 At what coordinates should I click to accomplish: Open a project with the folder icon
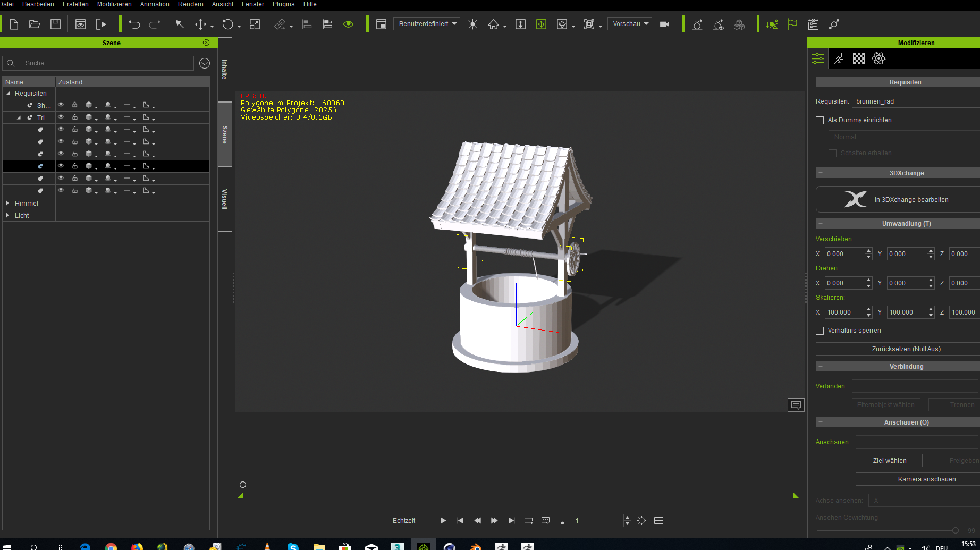[x=35, y=24]
